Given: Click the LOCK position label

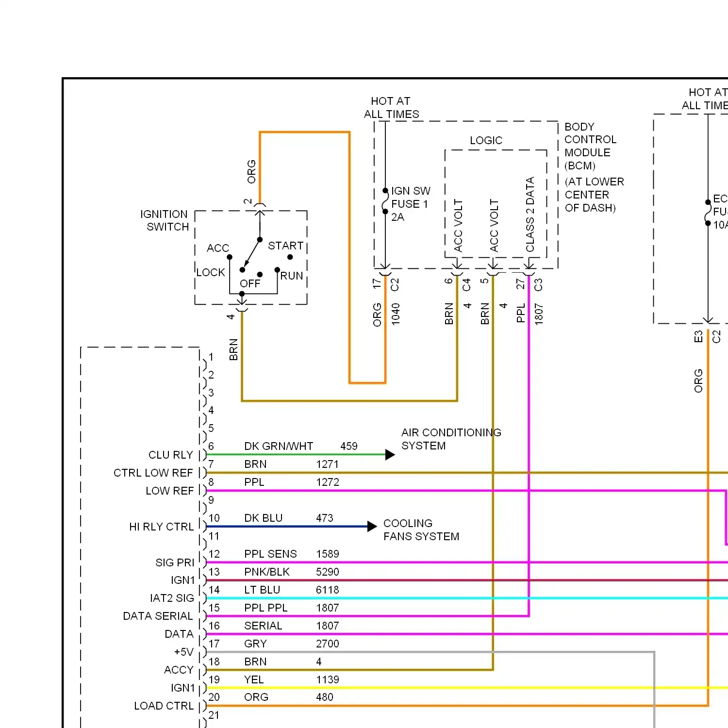Looking at the screenshot, I should (x=211, y=272).
